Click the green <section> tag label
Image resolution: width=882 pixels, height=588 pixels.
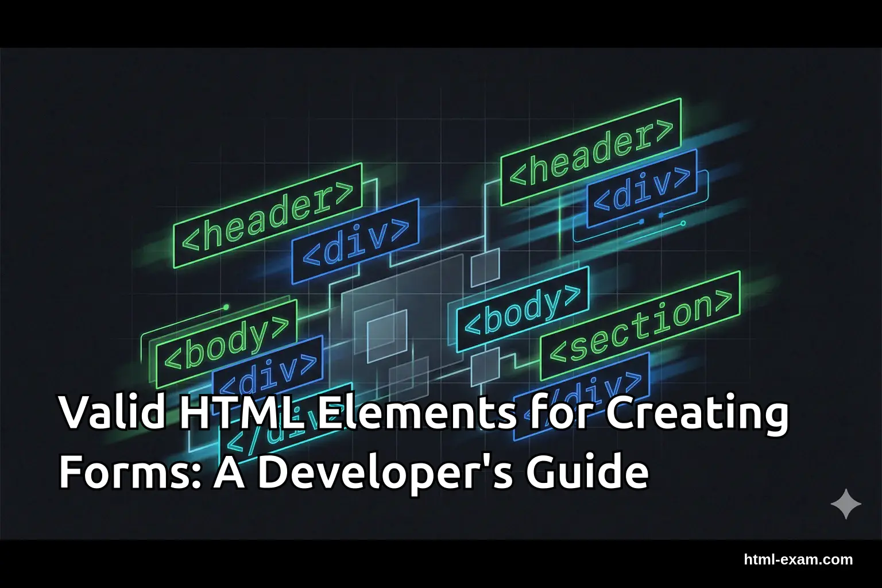pyautogui.click(x=640, y=326)
